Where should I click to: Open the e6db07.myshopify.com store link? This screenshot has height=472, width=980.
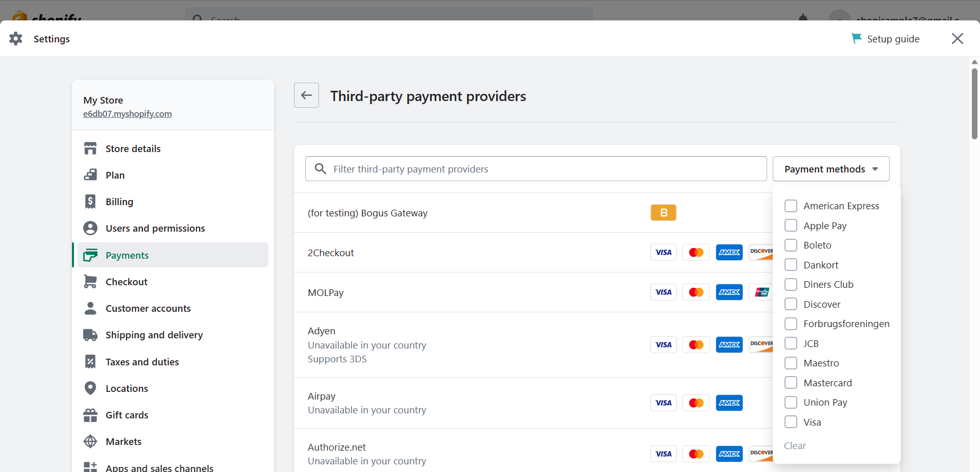tap(128, 114)
